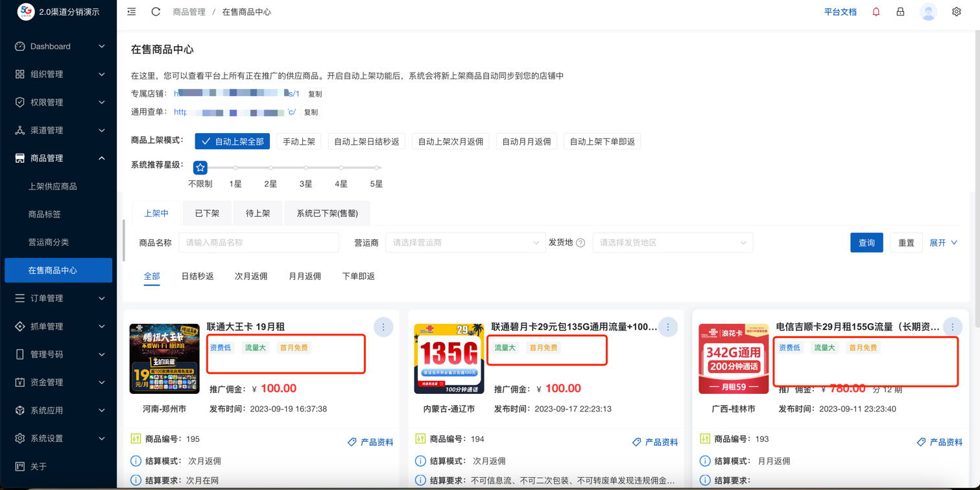The width and height of the screenshot is (980, 490).
Task: Click the 商品名称 input field
Action: tap(258, 243)
